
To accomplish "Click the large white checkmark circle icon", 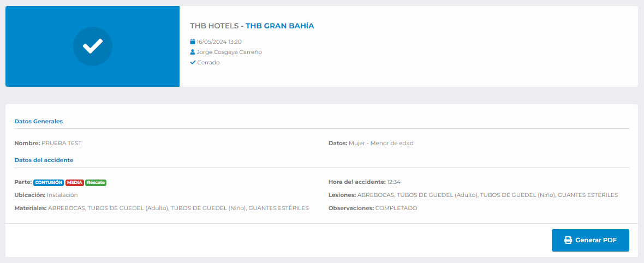I will coord(92,46).
